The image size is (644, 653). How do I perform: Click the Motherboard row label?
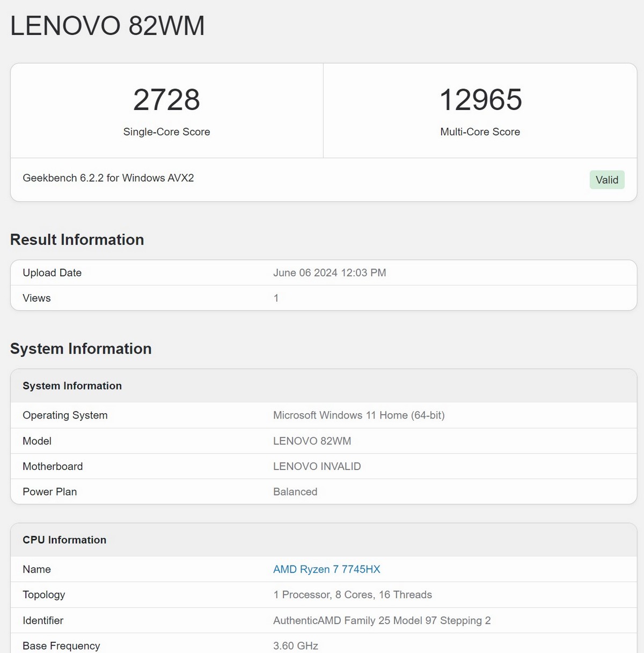(53, 466)
